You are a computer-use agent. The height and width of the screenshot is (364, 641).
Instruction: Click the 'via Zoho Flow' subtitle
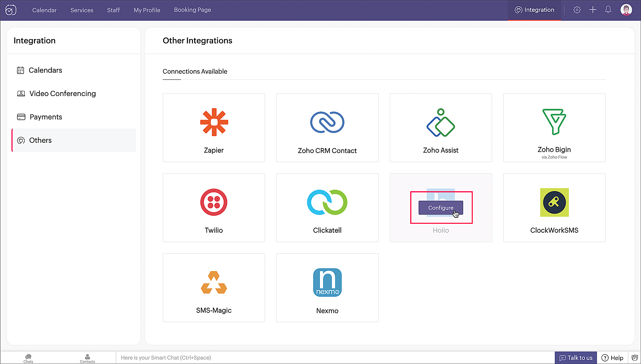554,157
